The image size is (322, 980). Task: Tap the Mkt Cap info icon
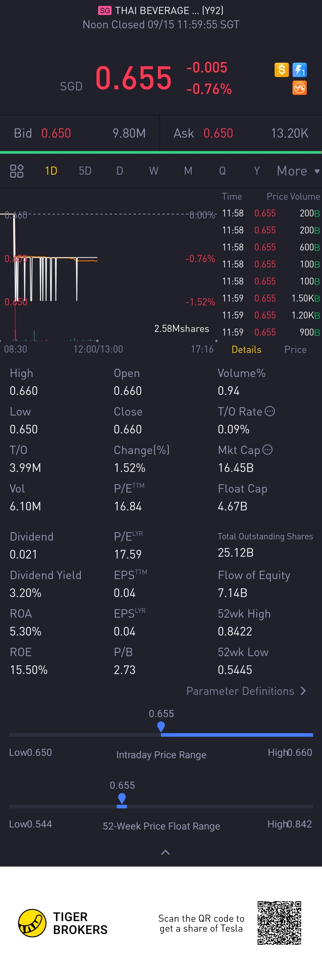coord(268,450)
